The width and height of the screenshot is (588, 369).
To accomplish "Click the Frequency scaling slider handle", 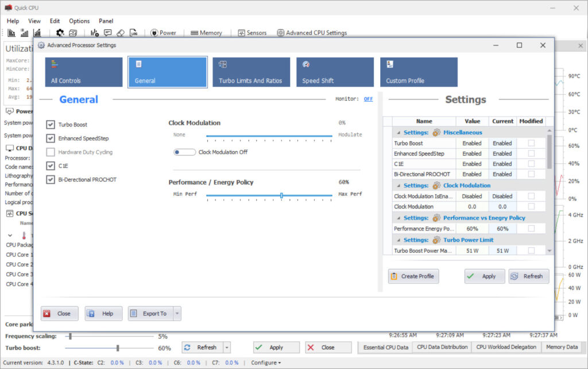I will (70, 336).
